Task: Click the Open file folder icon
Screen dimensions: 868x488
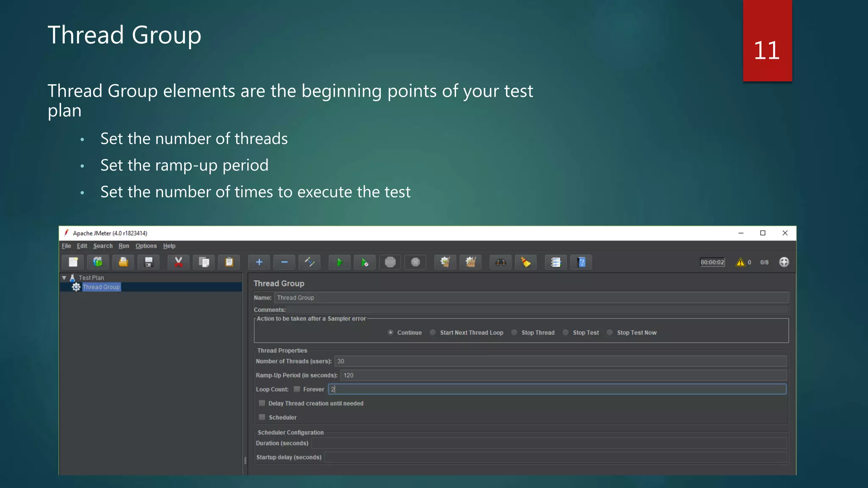Action: [123, 262]
